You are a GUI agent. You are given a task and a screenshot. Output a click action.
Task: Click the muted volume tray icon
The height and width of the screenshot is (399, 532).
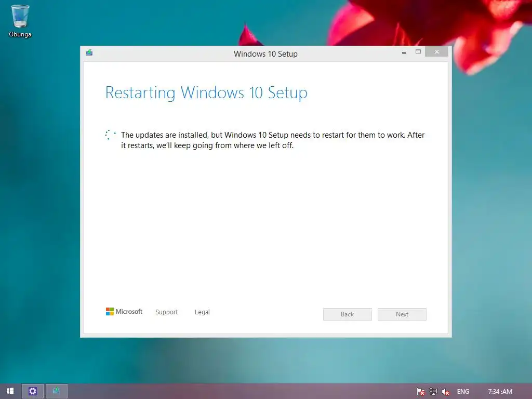445,392
